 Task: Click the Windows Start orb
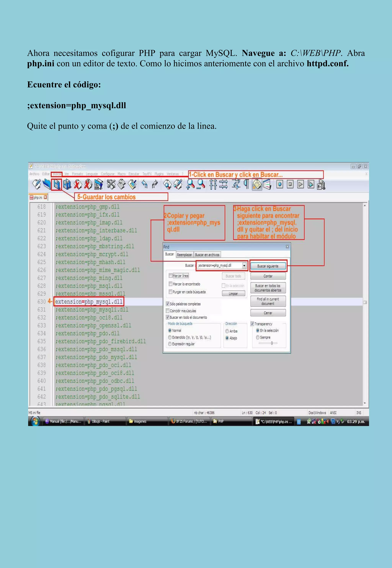[x=35, y=421]
